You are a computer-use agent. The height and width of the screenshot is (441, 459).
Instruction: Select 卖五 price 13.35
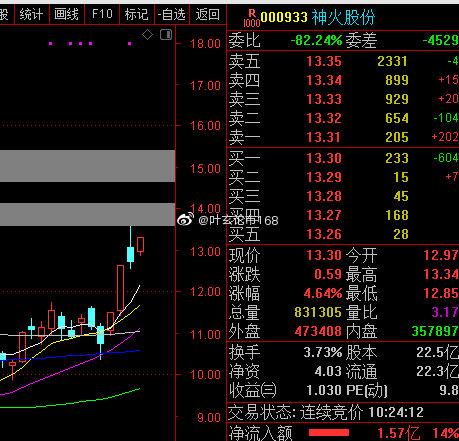(x=324, y=61)
